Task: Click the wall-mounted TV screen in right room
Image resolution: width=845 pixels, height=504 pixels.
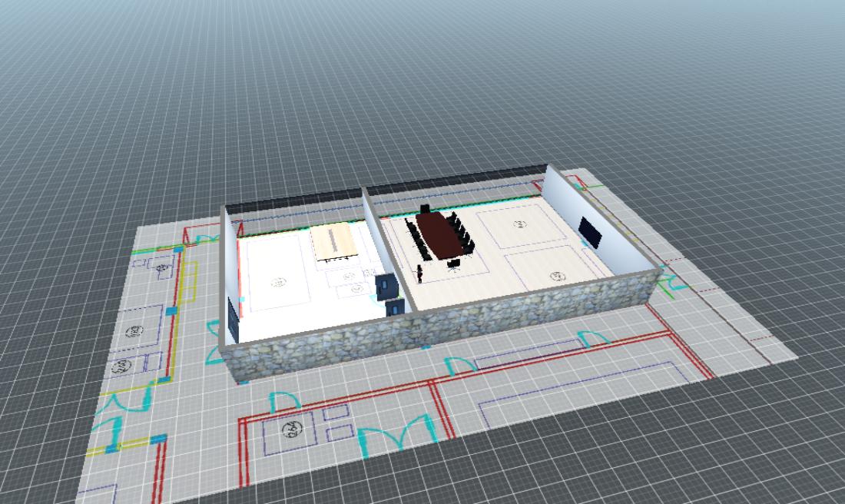Action: point(589,231)
